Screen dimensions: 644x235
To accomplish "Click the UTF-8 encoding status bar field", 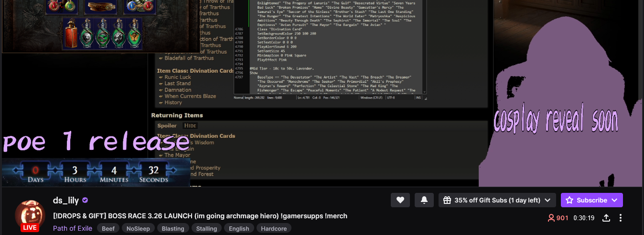I will pos(392,98).
